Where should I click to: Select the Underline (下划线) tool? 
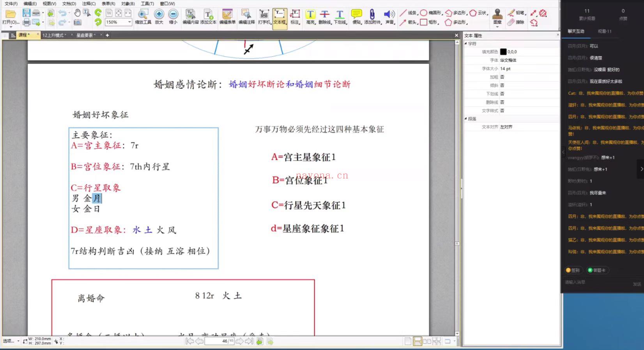(x=340, y=17)
